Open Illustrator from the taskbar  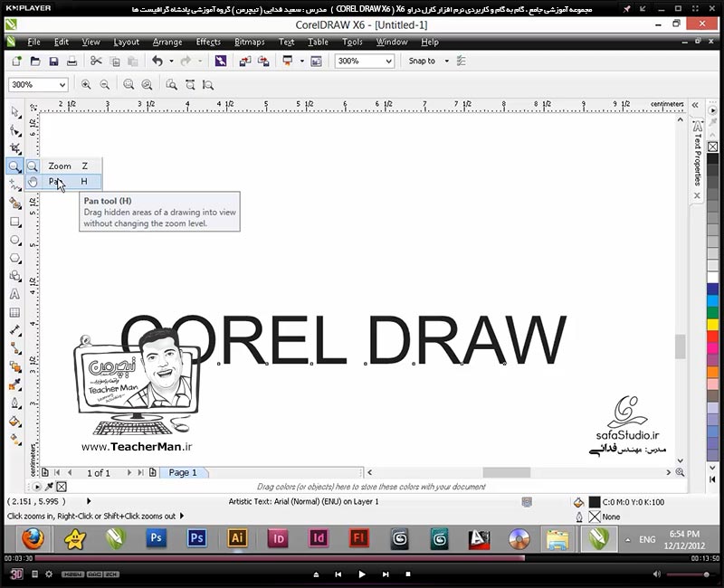point(237,538)
